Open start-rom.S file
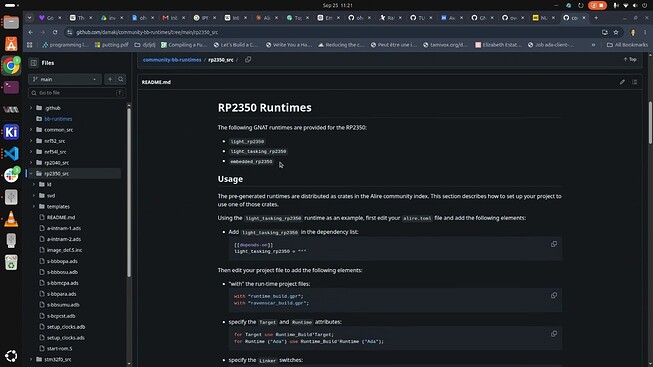Screen dimensions: 653x367 60,348
